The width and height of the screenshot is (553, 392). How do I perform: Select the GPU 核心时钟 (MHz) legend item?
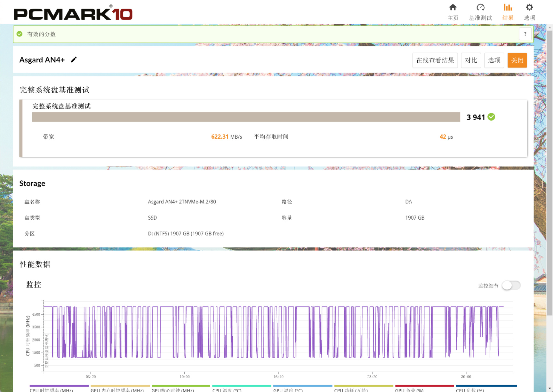(x=181, y=388)
